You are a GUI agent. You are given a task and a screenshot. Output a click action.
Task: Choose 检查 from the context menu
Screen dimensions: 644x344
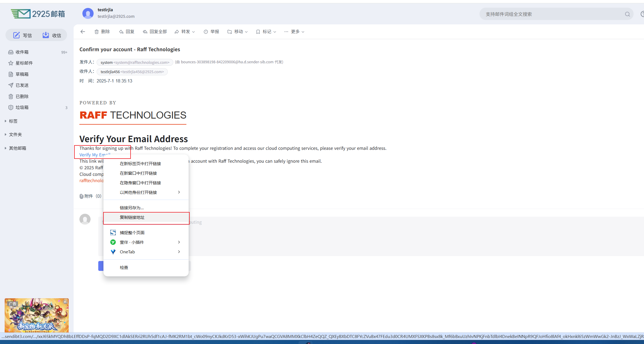[x=146, y=267]
